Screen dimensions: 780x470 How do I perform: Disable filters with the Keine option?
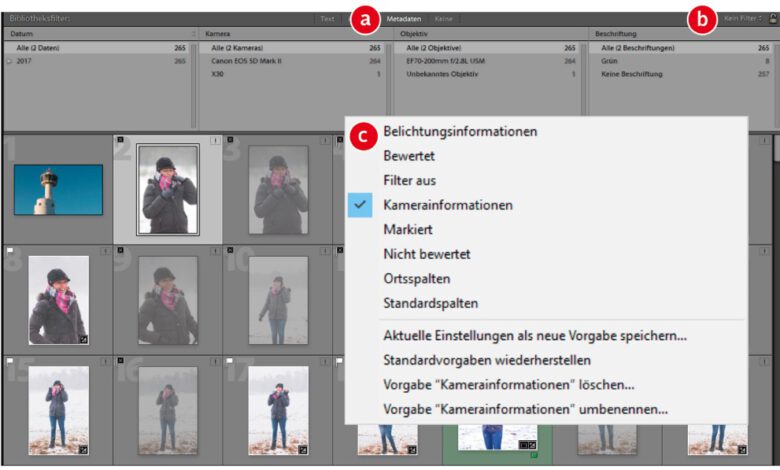pos(443,18)
